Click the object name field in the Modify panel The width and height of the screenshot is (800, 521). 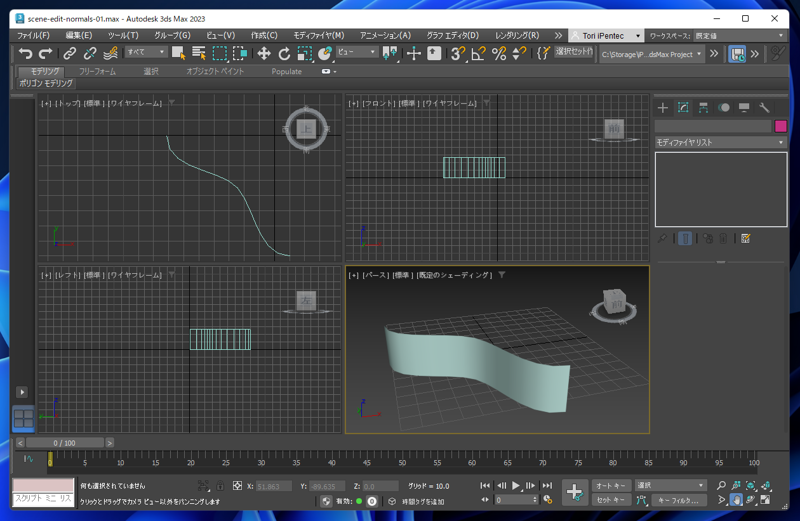(713, 126)
